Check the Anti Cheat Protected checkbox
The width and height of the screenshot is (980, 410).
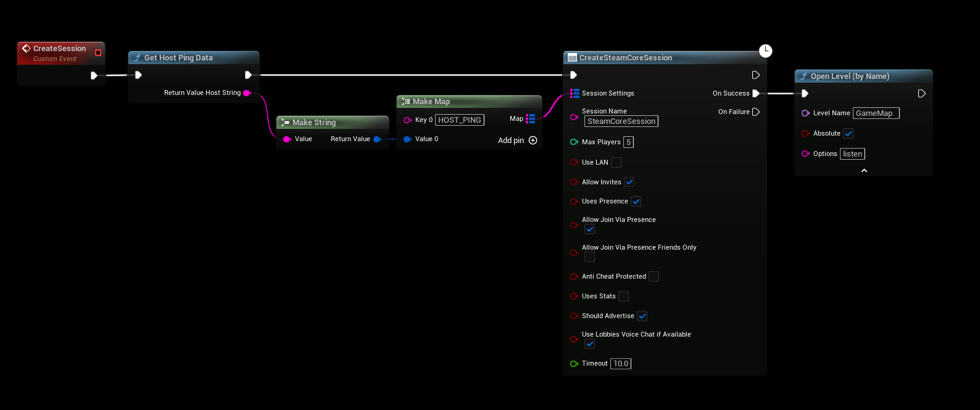[x=654, y=277]
